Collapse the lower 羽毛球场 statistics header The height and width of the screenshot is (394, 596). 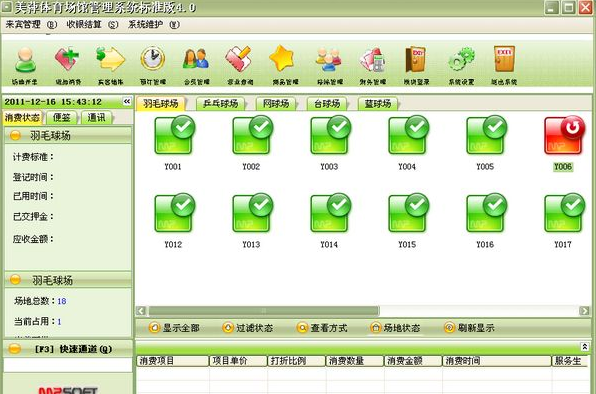click(x=68, y=280)
